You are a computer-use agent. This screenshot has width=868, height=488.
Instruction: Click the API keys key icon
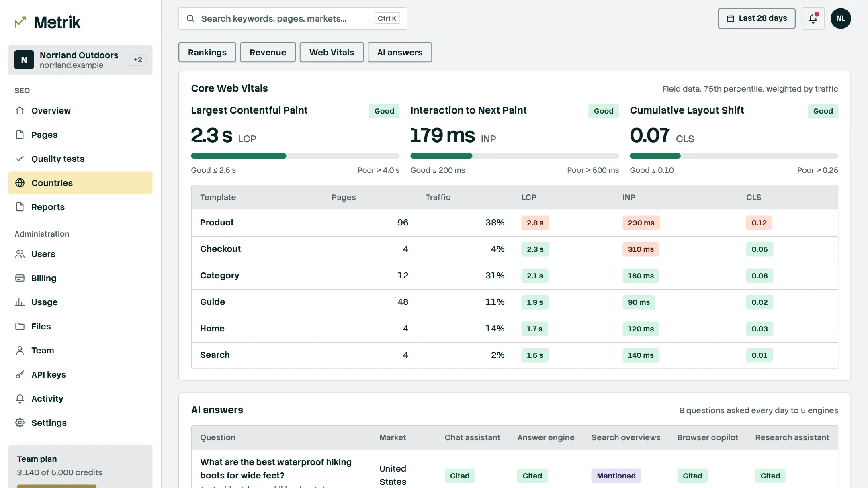(x=20, y=374)
